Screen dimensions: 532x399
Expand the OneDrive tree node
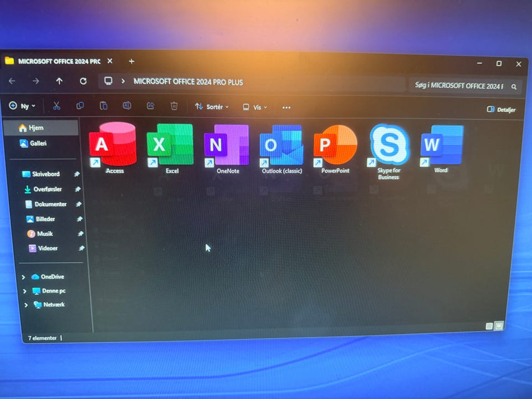click(23, 277)
